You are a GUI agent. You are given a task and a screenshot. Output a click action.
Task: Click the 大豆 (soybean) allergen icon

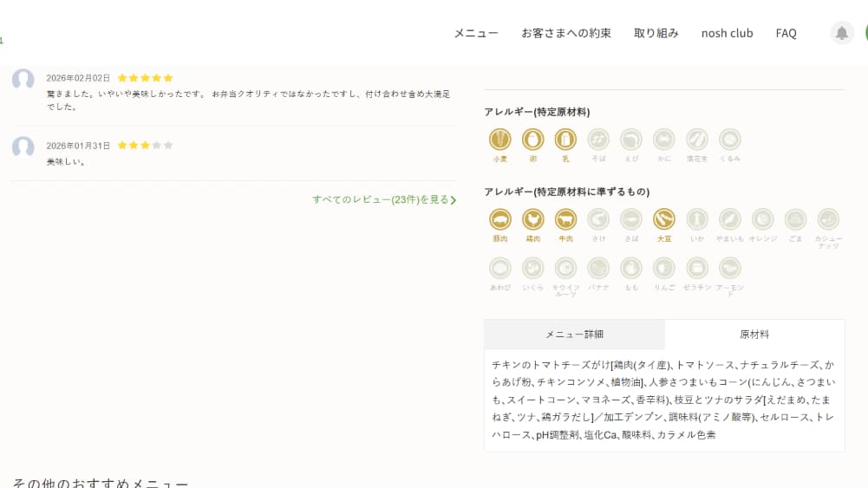[663, 219]
